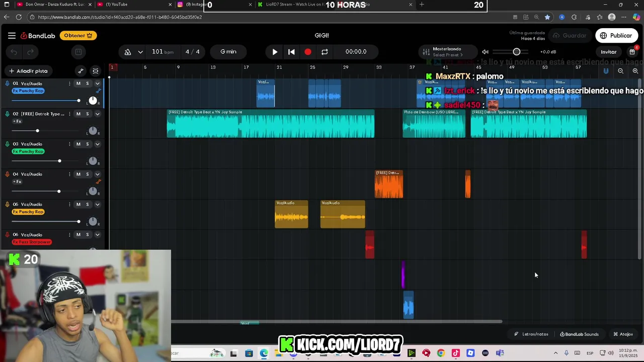
Task: Bookmark page with address bar star
Action: (547, 17)
